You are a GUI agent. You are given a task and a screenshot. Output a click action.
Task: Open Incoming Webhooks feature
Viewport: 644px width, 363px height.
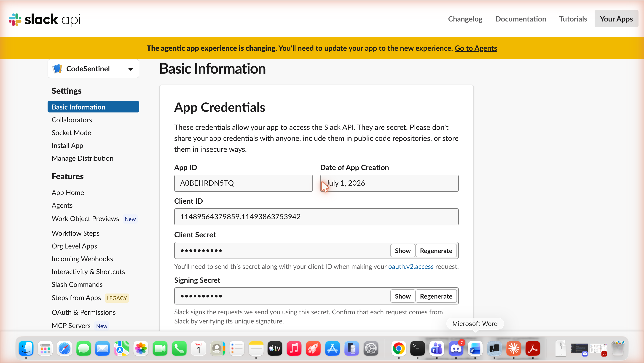pyautogui.click(x=82, y=259)
